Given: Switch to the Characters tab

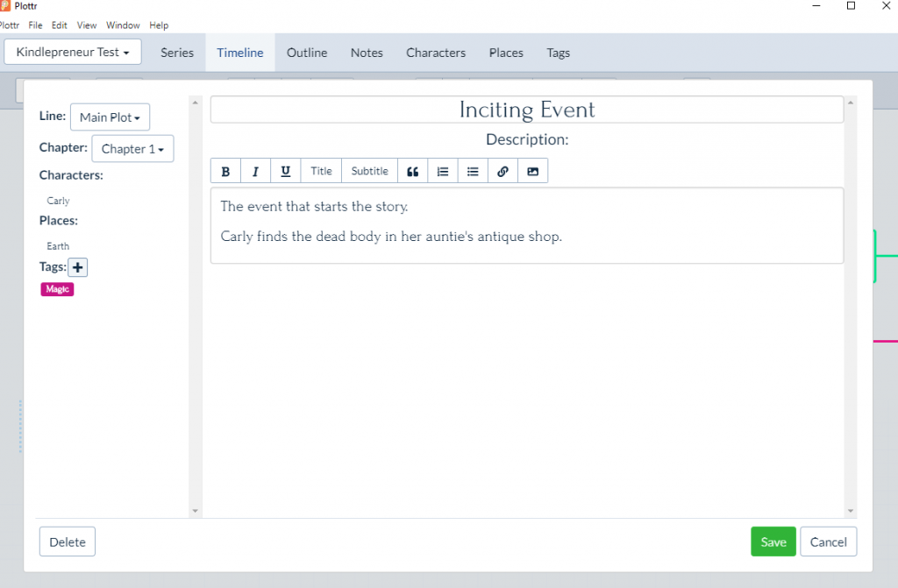Looking at the screenshot, I should pos(436,53).
